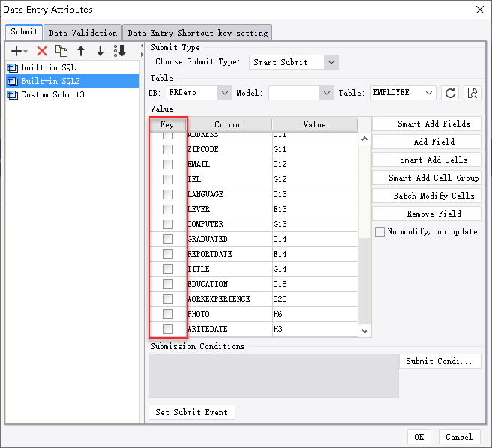The width and height of the screenshot is (492, 448).
Task: Toggle key checkbox for LANGUAGE
Action: (x=167, y=194)
